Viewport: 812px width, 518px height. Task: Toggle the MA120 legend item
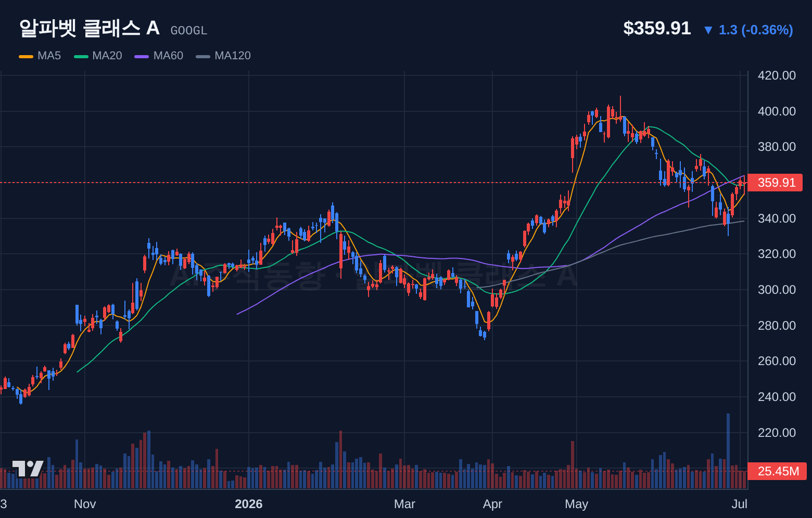point(223,56)
